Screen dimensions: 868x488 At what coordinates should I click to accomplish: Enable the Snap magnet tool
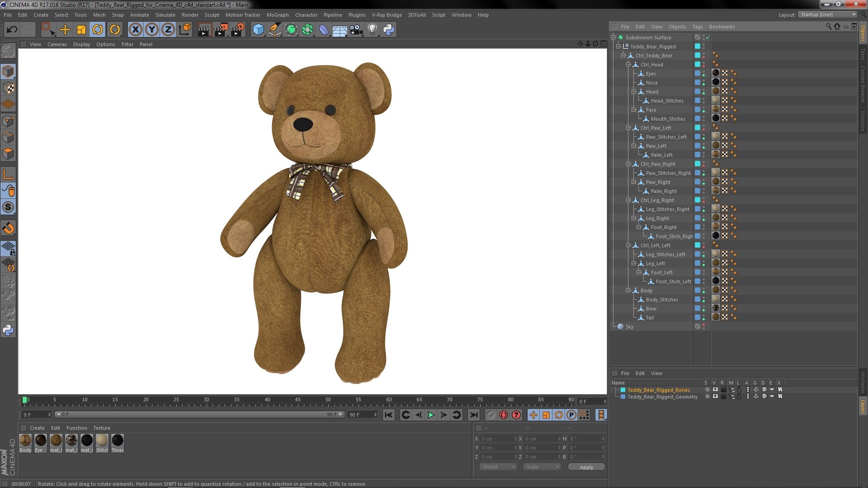pos(8,228)
